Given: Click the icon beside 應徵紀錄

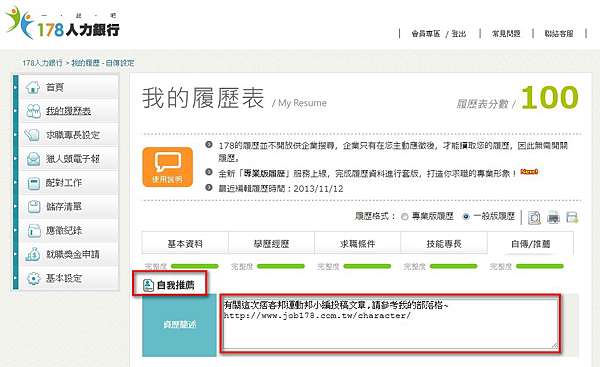Looking at the screenshot, I should click(x=34, y=231).
